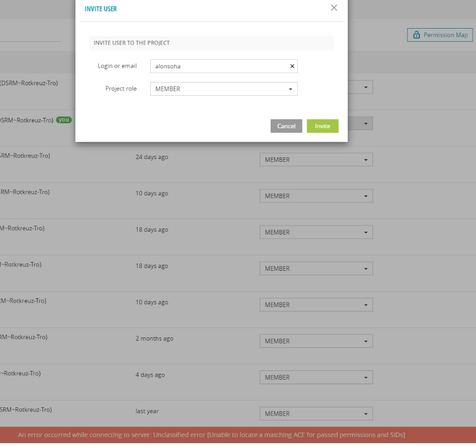Open the role dropdown for the user updated 4 days ago
Screen dimensions: 476x448
[366, 377]
